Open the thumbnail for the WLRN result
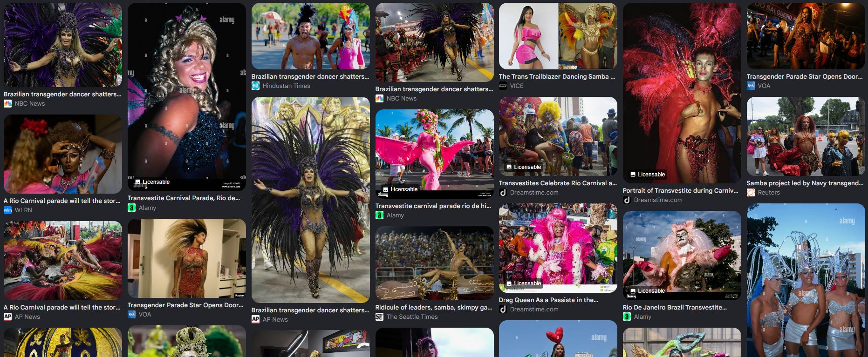The height and width of the screenshot is (357, 868). [63, 155]
